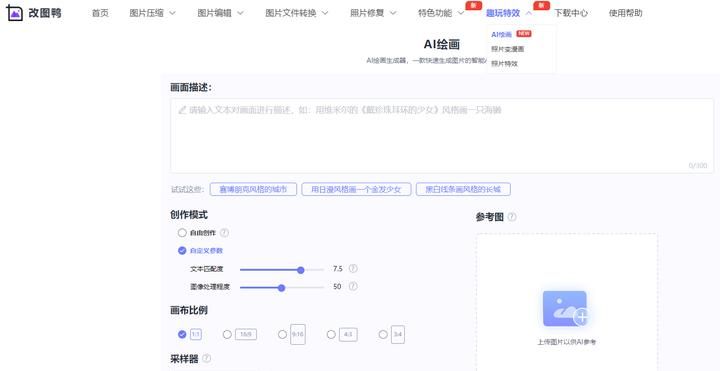This screenshot has height=371, width=720.
Task: Choose the 9:16 canvas ratio
Action: click(282, 335)
